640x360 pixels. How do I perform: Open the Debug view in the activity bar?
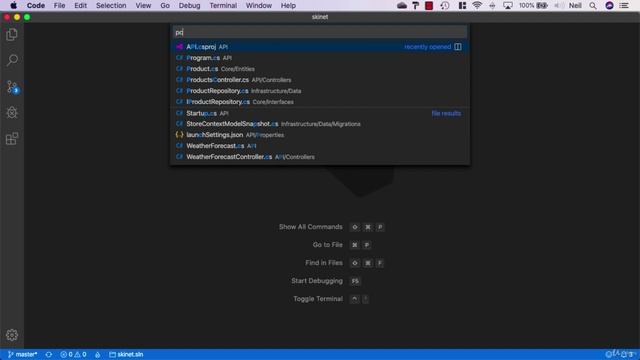click(12, 113)
